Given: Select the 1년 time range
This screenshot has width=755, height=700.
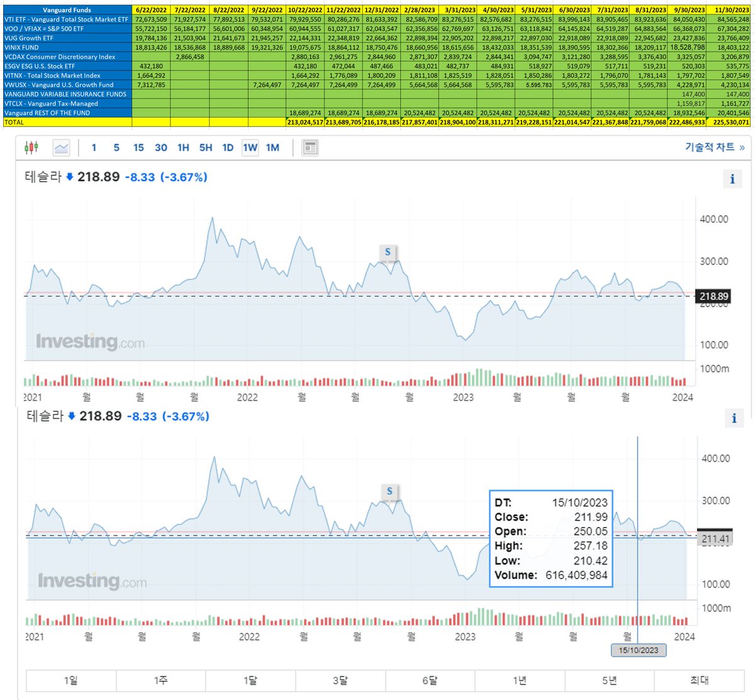Looking at the screenshot, I should pyautogui.click(x=520, y=680).
